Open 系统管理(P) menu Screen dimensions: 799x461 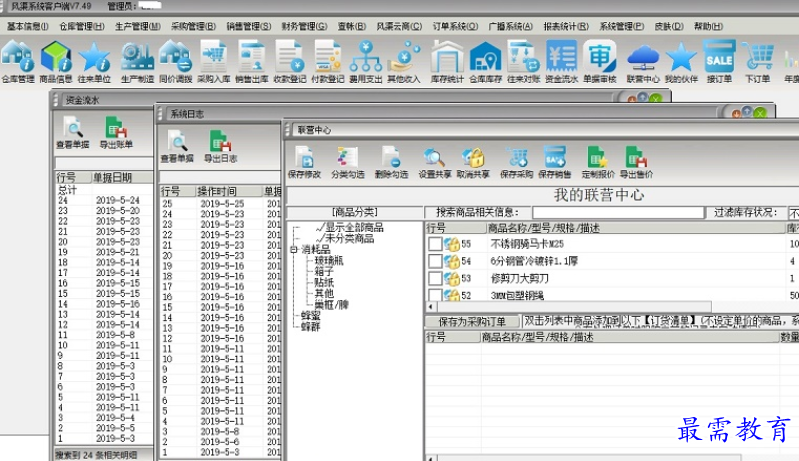coord(622,26)
